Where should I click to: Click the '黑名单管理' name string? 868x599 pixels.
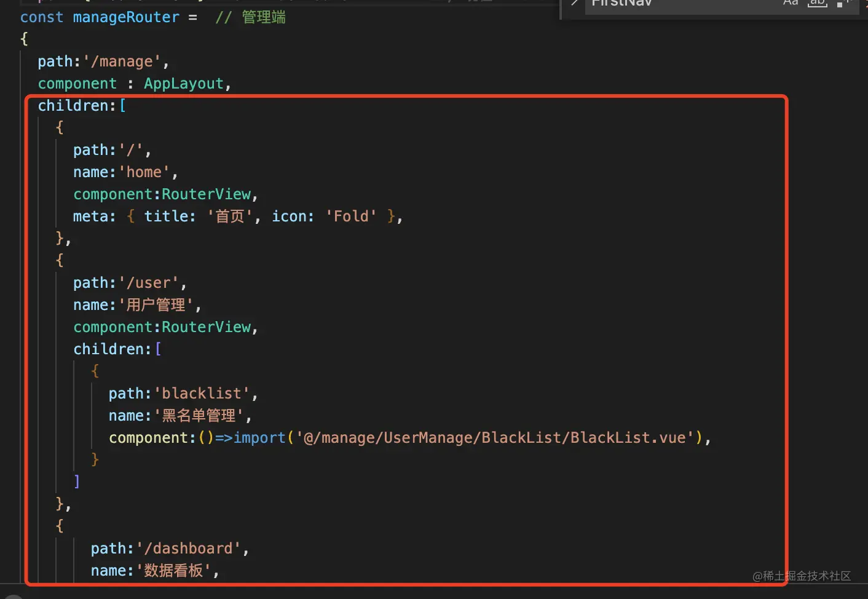click(199, 416)
